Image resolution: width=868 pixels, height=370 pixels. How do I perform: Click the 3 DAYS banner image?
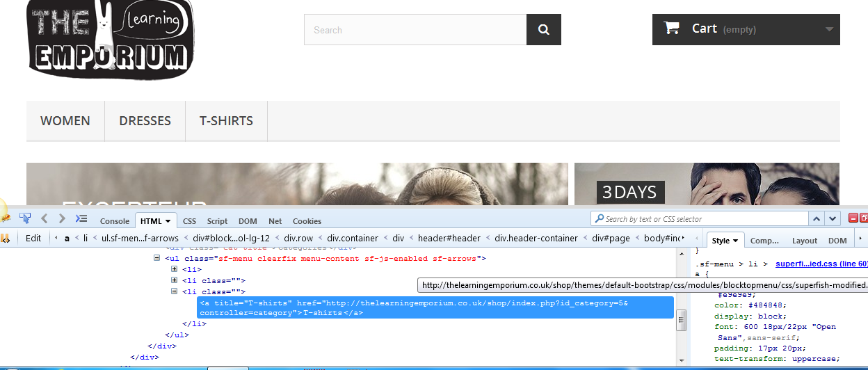pyautogui.click(x=707, y=184)
